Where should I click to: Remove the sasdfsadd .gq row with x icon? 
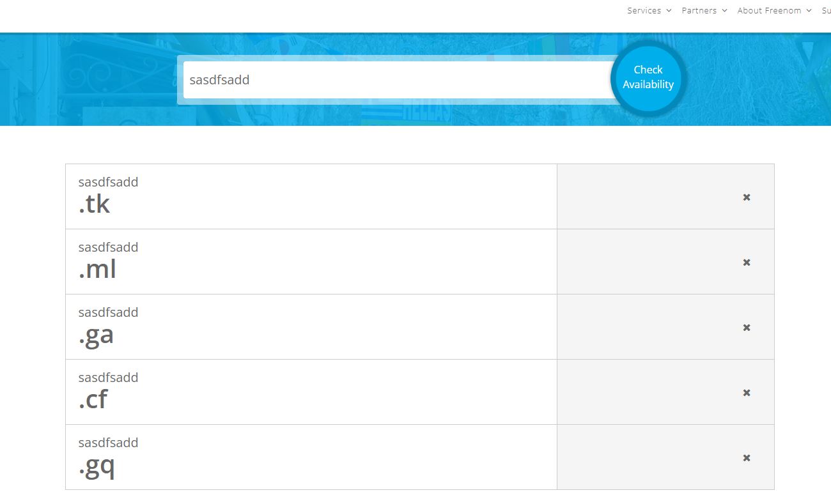[x=746, y=458]
